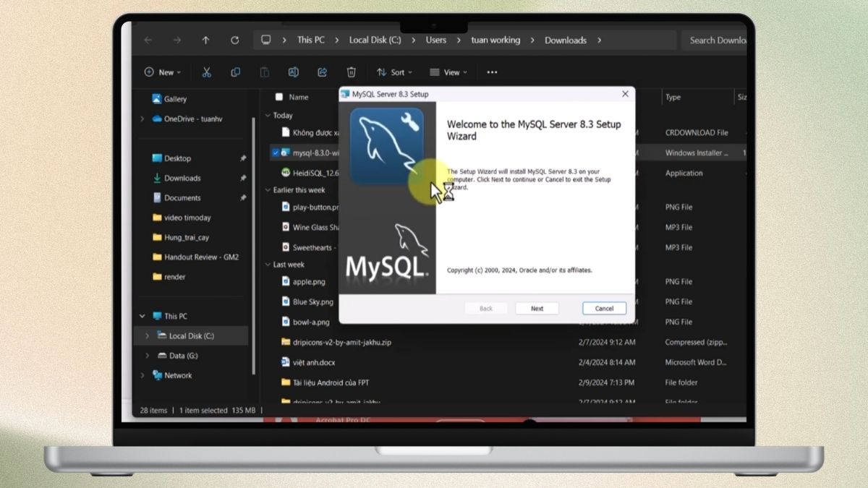Select the Wine Glass MP3 file
Screen dimensions: 868x488
coord(310,227)
